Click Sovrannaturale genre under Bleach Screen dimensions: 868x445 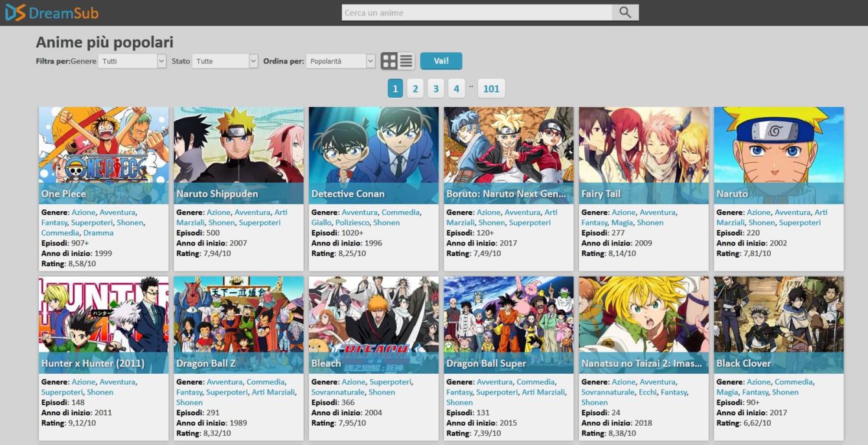(337, 392)
